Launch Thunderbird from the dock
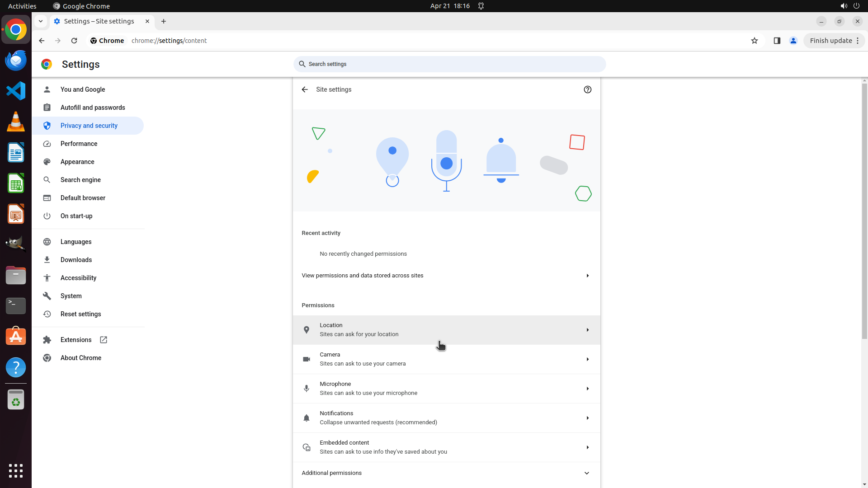This screenshot has height=488, width=868. click(x=16, y=61)
